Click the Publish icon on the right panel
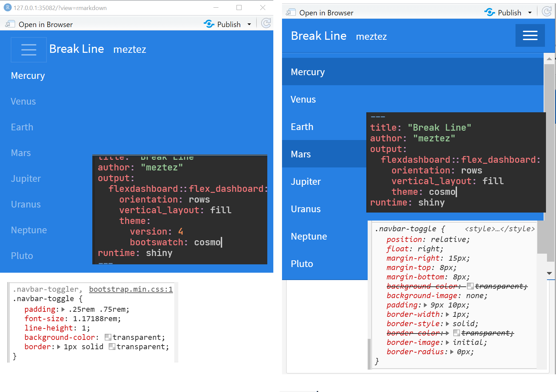The height and width of the screenshot is (392, 556). pos(490,12)
